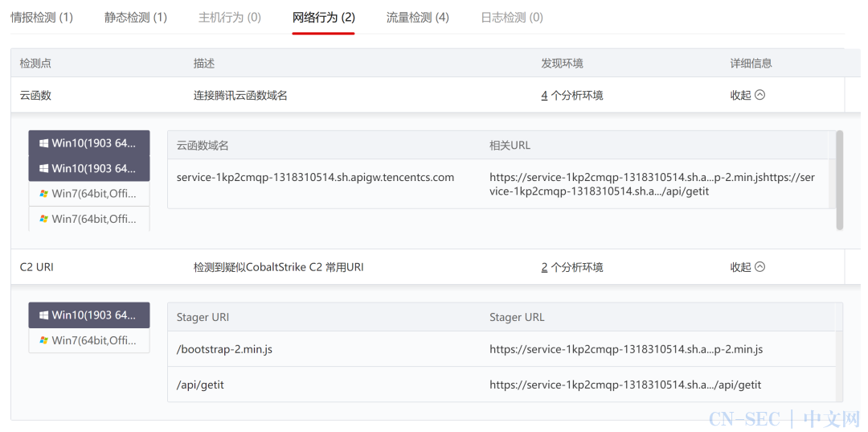The height and width of the screenshot is (432, 868).
Task: Click the 4 个分析环境 link
Action: [572, 95]
